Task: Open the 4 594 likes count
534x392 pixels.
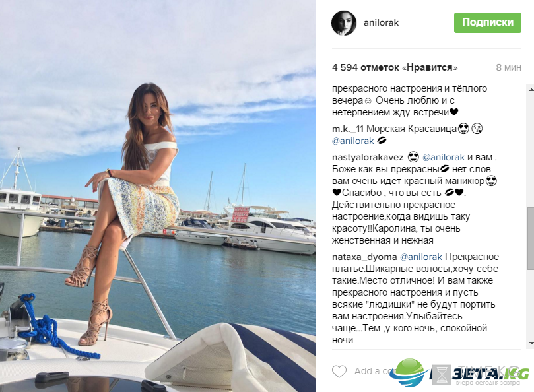Action: click(x=395, y=67)
